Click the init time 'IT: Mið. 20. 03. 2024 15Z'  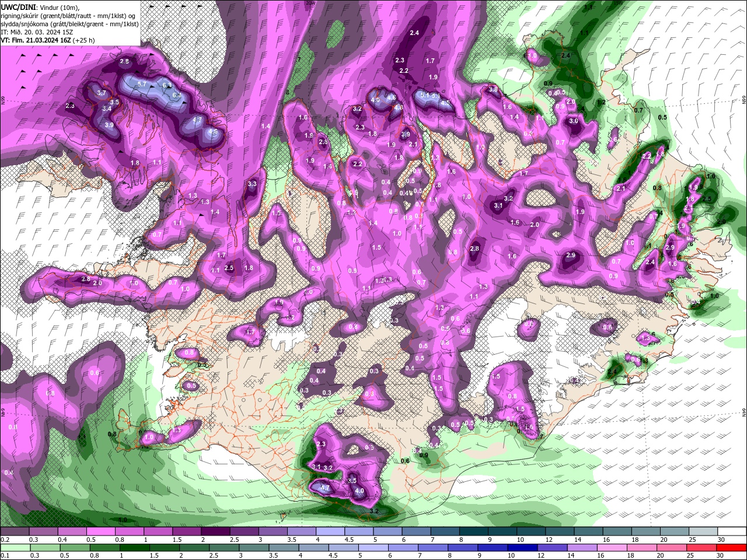click(x=37, y=33)
